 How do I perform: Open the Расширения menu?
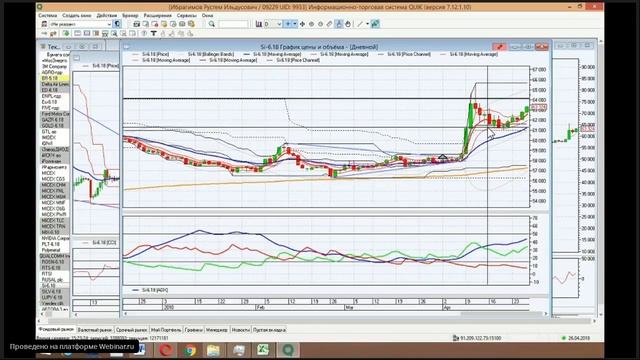(x=158, y=16)
